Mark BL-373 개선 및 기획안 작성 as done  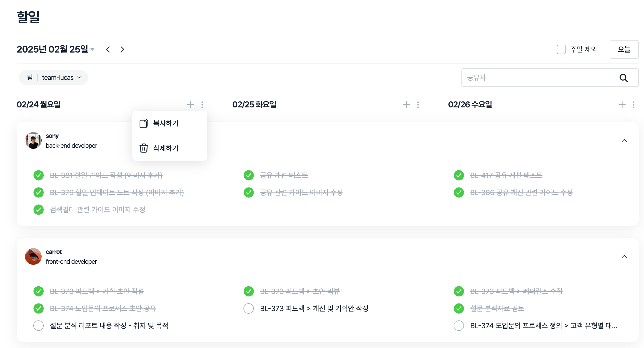[x=249, y=308]
